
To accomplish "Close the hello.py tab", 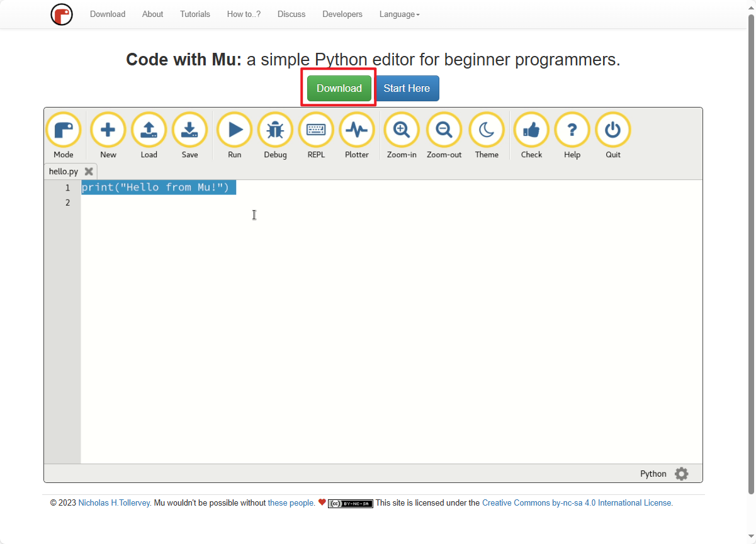I will coord(89,171).
